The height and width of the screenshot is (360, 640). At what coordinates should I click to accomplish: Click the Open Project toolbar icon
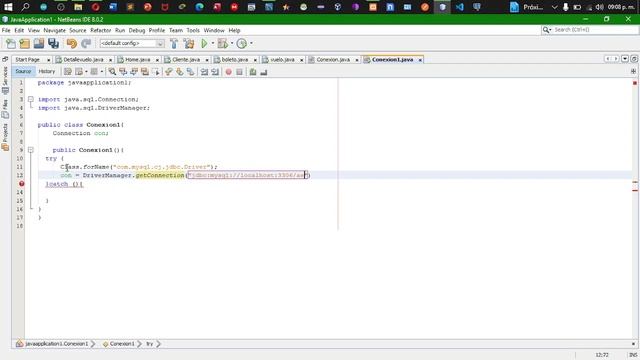pyautogui.click(x=39, y=43)
